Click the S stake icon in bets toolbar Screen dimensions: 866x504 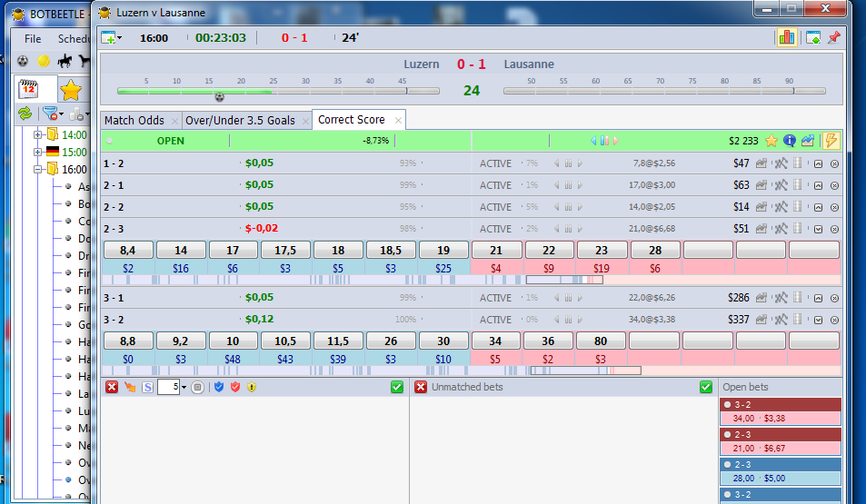tap(147, 387)
